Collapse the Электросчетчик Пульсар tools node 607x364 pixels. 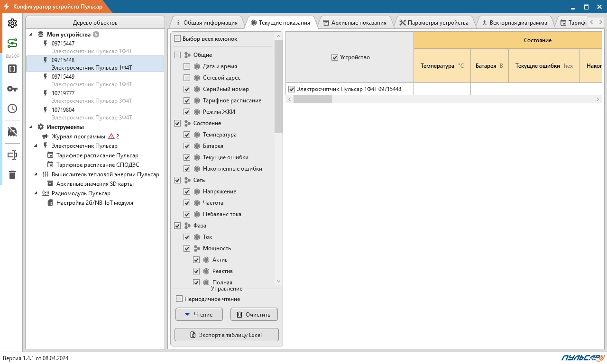(36, 146)
